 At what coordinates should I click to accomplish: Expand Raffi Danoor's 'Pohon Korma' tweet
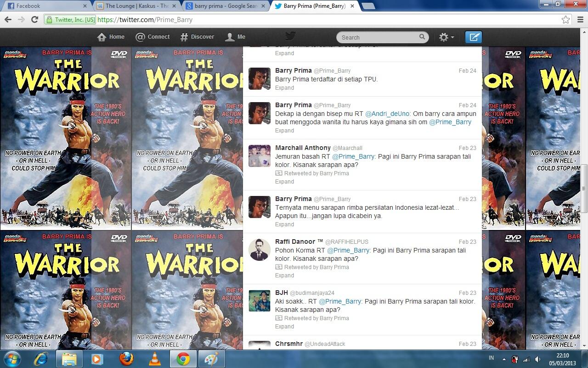[x=284, y=276]
